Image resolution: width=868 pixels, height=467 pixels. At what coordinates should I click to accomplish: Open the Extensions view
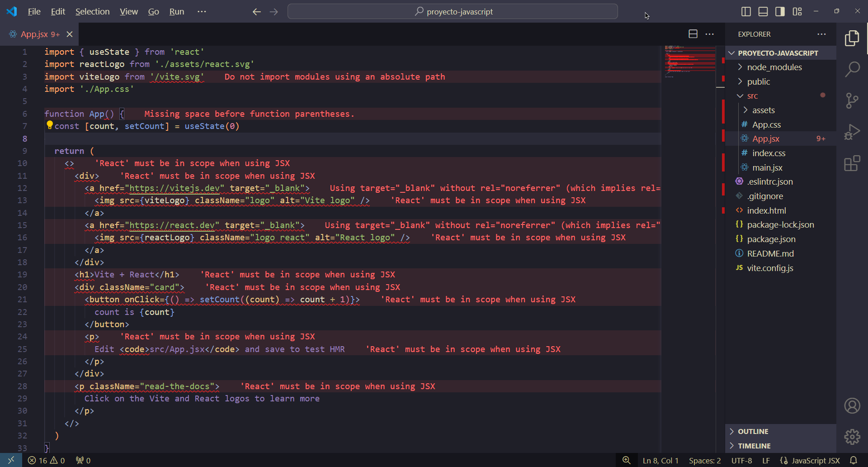(x=852, y=163)
